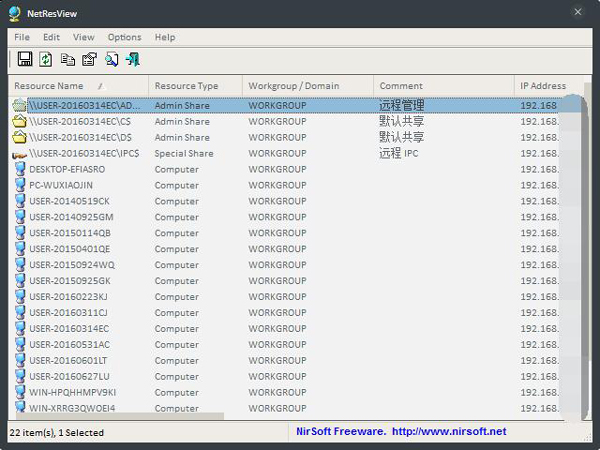Open the View menu
This screenshot has height=450, width=600.
(x=83, y=37)
